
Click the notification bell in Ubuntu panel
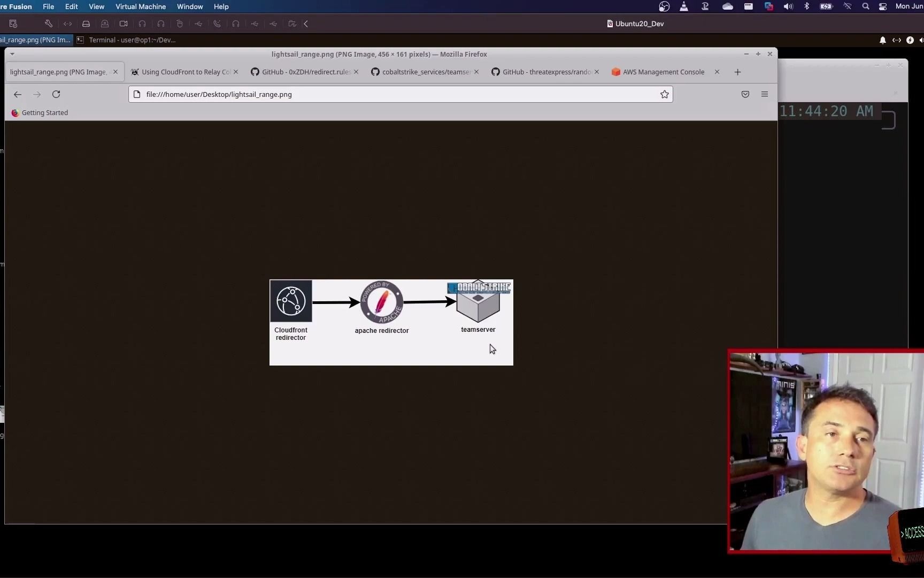(x=883, y=40)
